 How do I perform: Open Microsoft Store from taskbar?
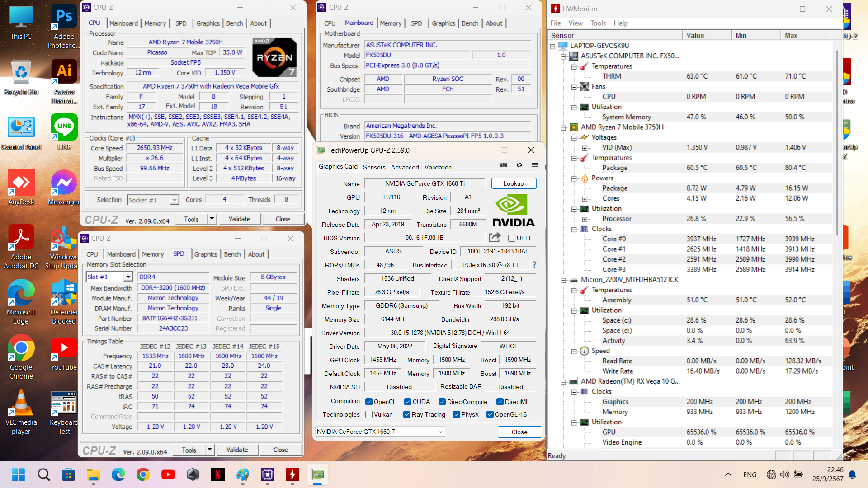click(68, 474)
